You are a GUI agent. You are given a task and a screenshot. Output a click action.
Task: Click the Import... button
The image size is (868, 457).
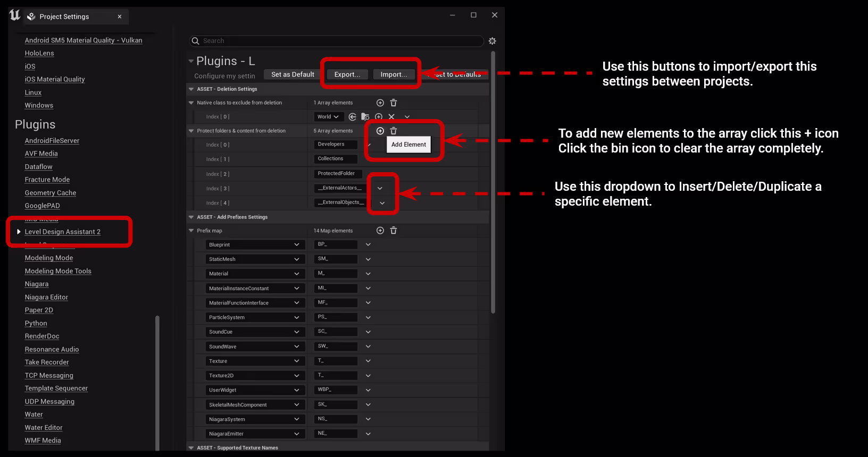tap(394, 74)
